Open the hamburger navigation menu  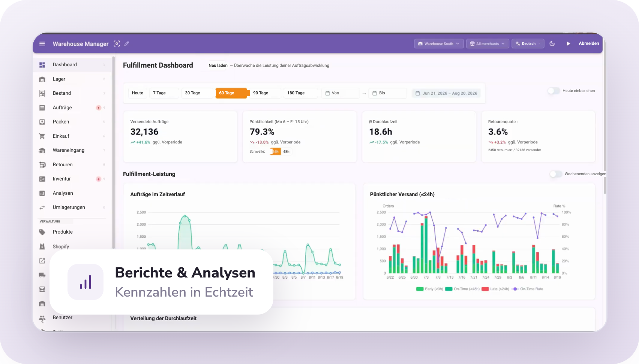(42, 44)
